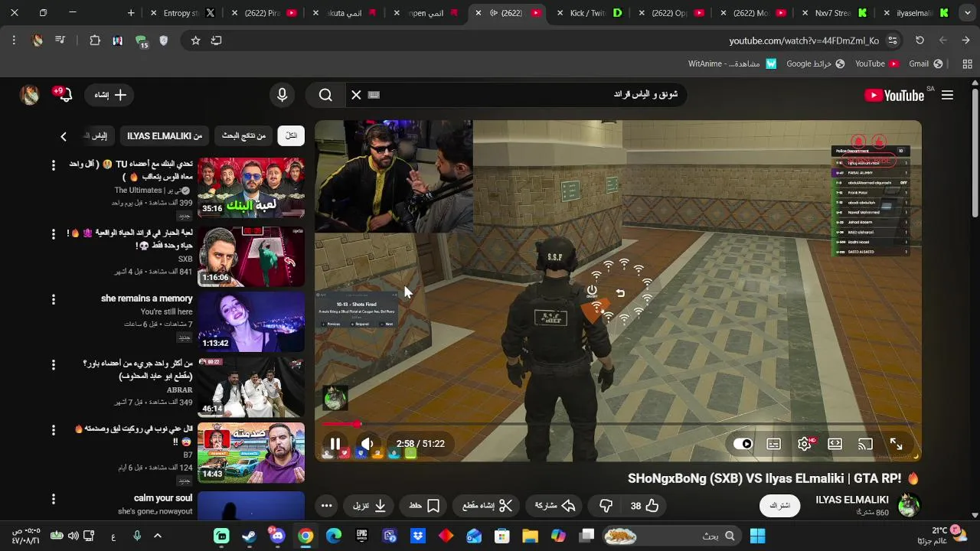Screen dimensions: 980x551
Task: Pause the video playback
Action: coord(335,444)
